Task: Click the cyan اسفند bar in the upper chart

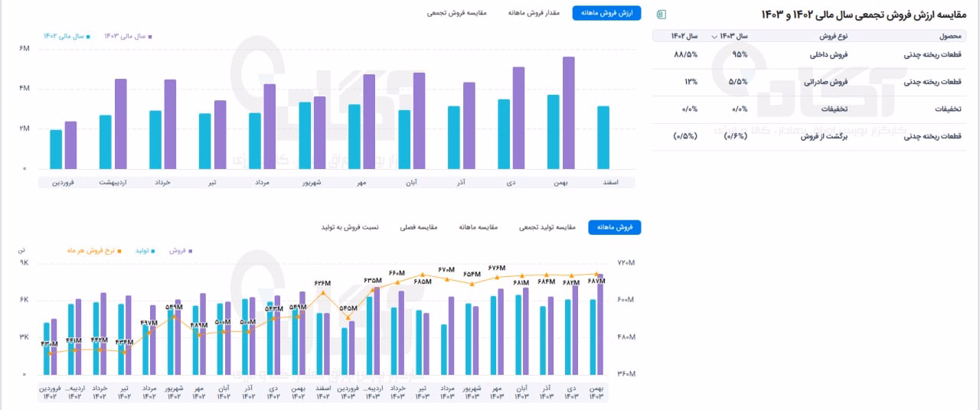Action: tap(603, 138)
